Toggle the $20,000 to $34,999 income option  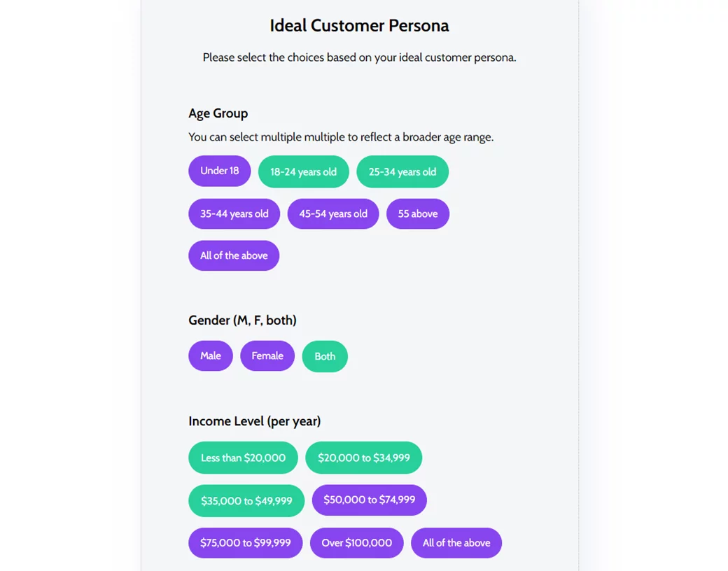click(363, 458)
